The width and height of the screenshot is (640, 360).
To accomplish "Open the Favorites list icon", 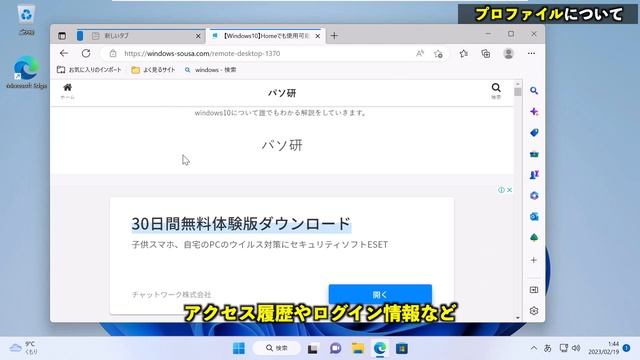I will [x=463, y=53].
